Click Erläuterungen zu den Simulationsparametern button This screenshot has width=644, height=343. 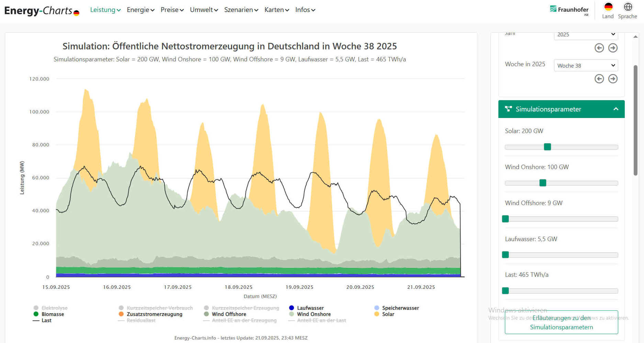[561, 322]
